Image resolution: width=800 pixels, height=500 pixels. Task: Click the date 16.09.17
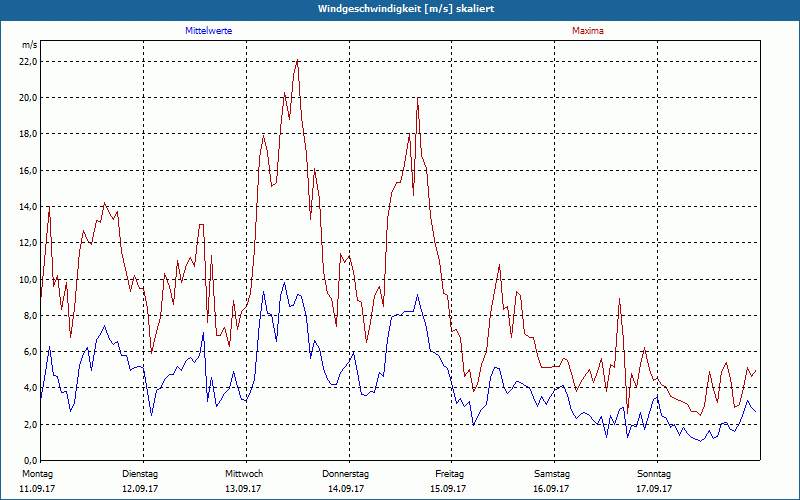[551, 489]
